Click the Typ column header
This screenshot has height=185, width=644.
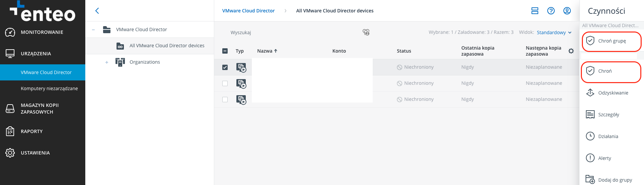240,51
